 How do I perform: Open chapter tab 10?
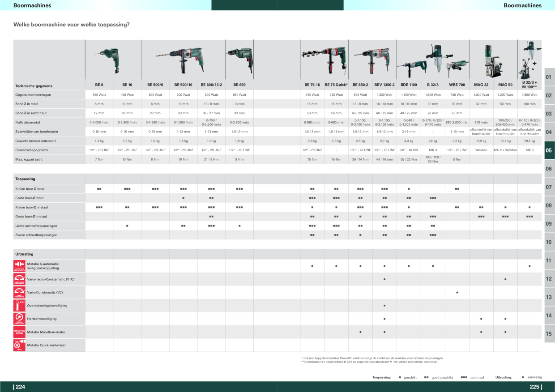[550, 242]
